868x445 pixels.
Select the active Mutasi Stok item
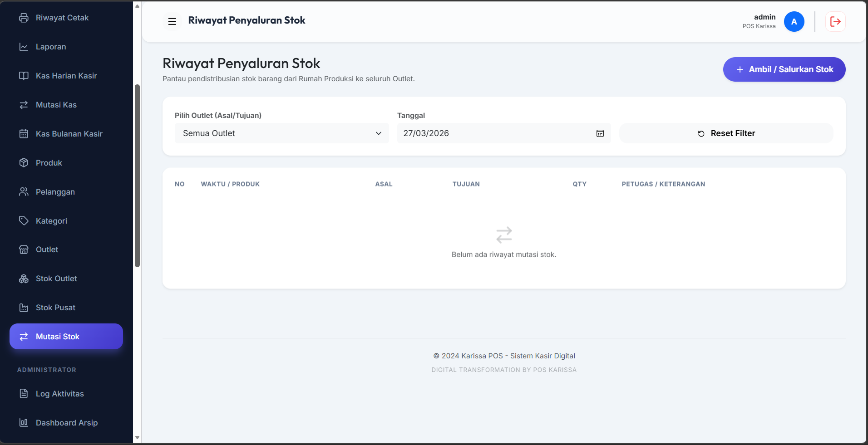point(66,337)
